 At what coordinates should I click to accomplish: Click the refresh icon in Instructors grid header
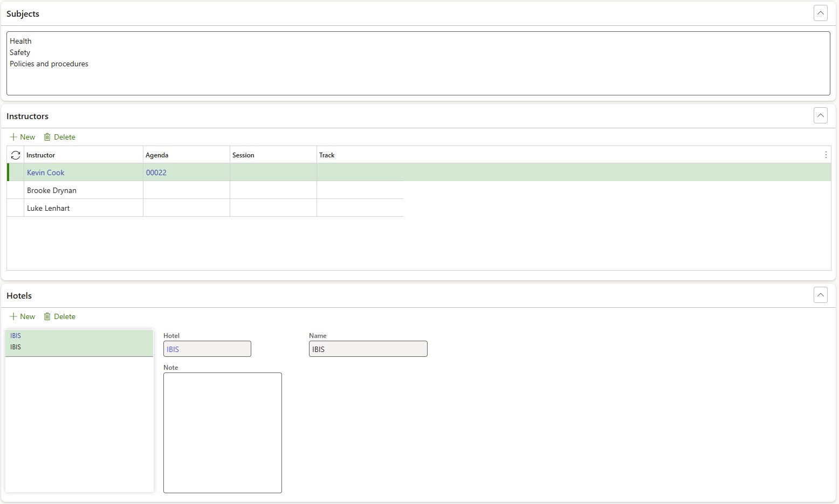pos(16,155)
